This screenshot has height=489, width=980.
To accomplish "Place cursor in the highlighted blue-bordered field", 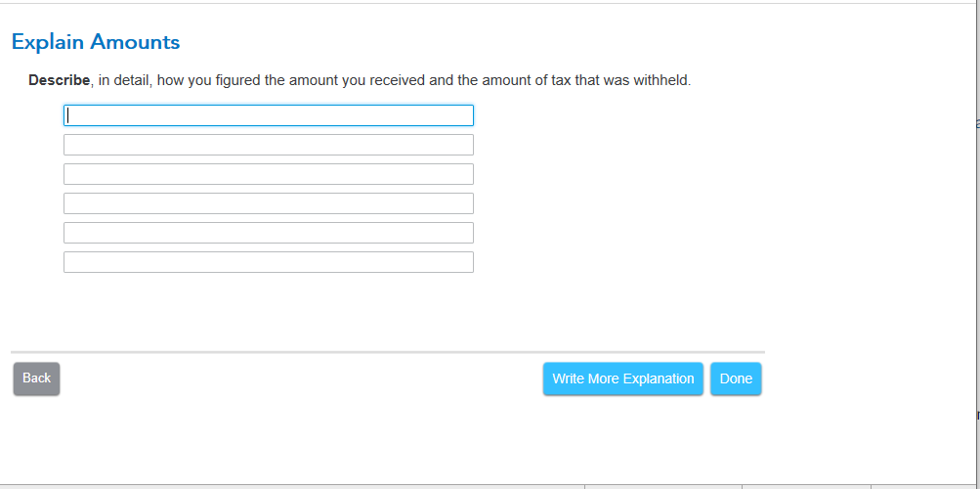I will point(268,115).
